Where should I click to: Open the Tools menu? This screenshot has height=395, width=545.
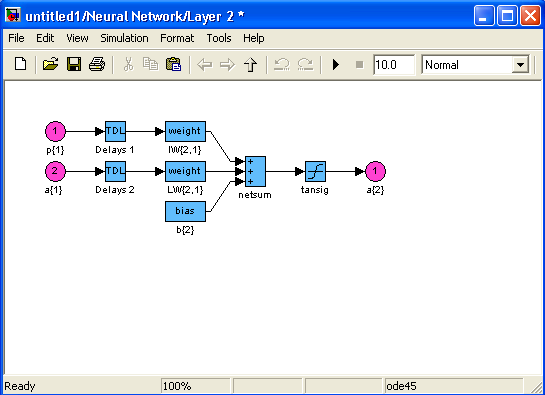219,38
